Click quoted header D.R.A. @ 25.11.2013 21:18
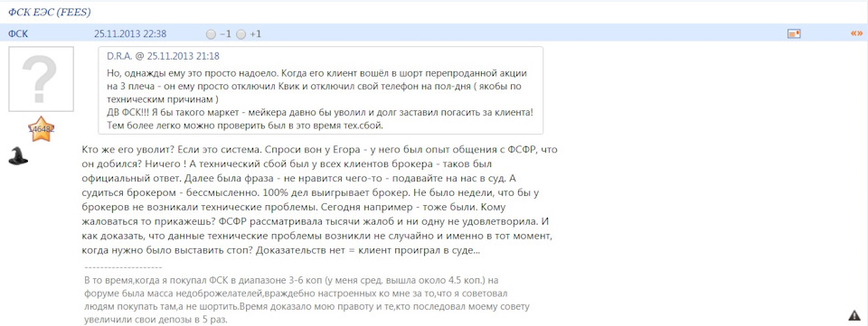 (164, 56)
